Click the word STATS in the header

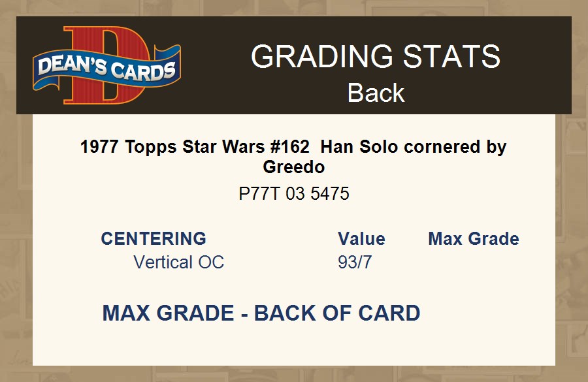[x=451, y=57]
